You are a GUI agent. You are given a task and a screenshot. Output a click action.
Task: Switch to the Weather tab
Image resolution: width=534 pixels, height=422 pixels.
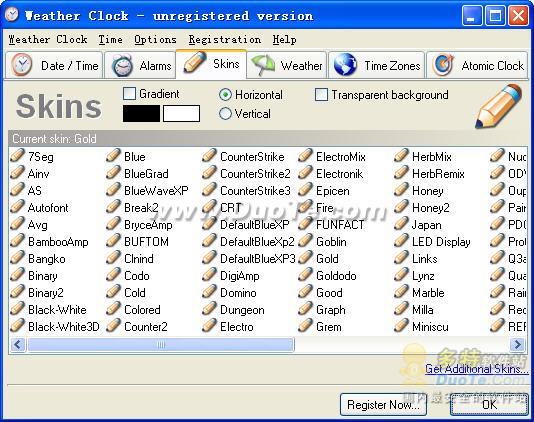click(x=287, y=65)
